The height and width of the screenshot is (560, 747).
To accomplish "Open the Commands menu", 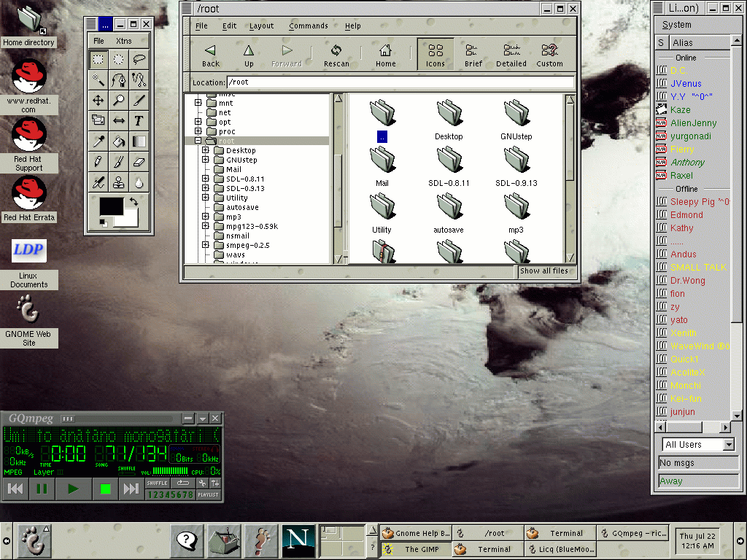I will click(x=308, y=26).
